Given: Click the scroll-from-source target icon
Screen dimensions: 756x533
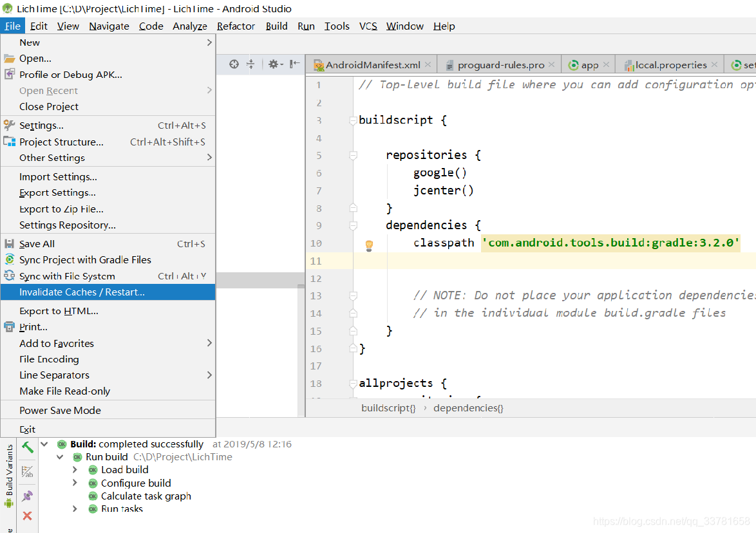Looking at the screenshot, I should (x=234, y=64).
